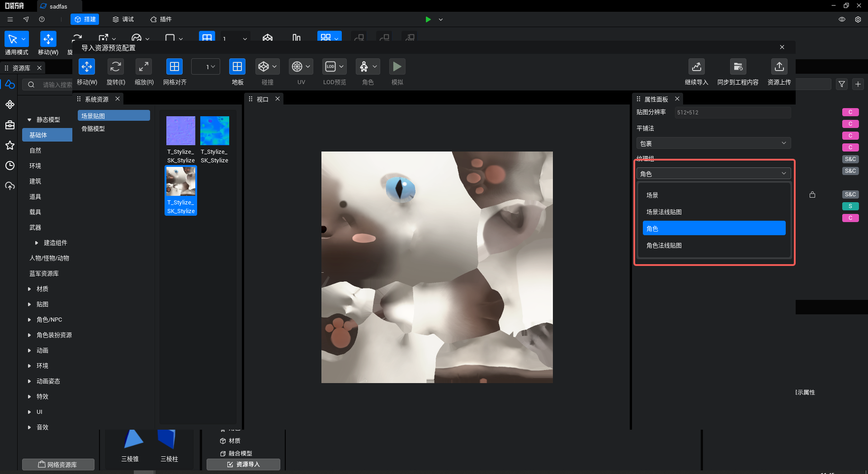Viewport: 868px width, 474px height.
Task: Collapse the 静态模型 tree node
Action: tap(29, 120)
